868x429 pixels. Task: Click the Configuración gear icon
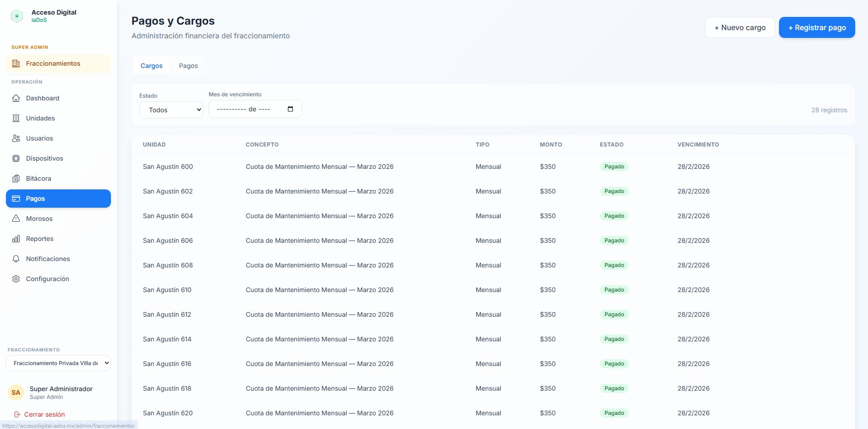coord(16,279)
